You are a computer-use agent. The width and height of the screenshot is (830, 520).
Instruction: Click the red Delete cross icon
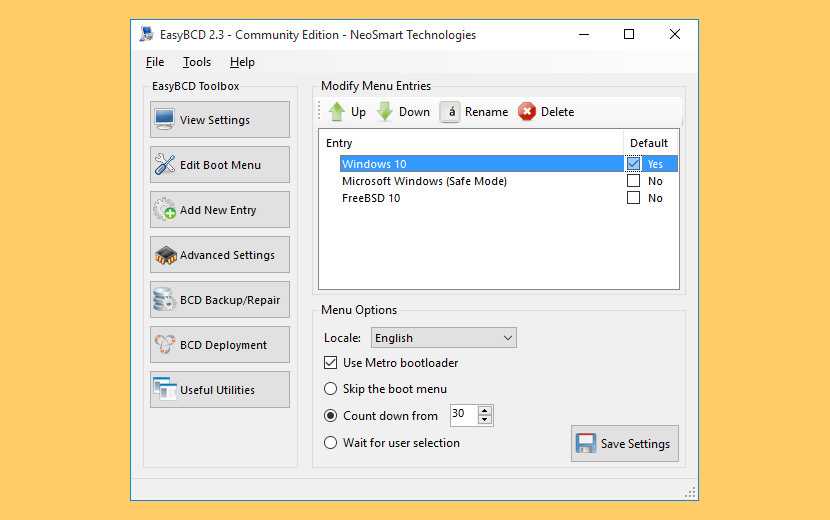click(x=527, y=112)
